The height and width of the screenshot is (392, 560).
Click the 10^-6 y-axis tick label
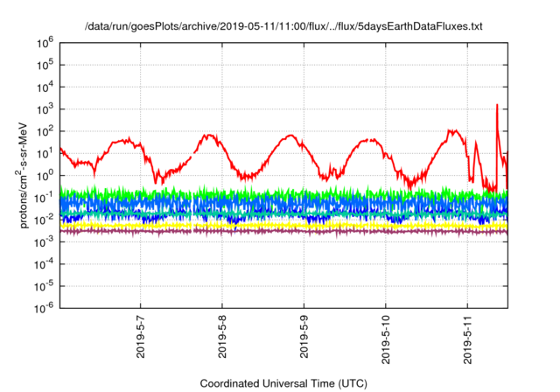(x=44, y=309)
